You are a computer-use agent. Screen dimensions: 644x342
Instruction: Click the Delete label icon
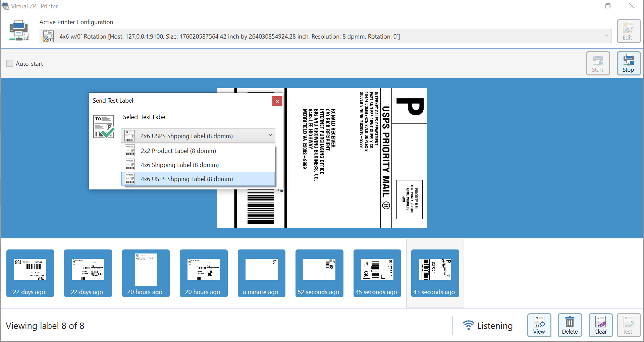[570, 325]
